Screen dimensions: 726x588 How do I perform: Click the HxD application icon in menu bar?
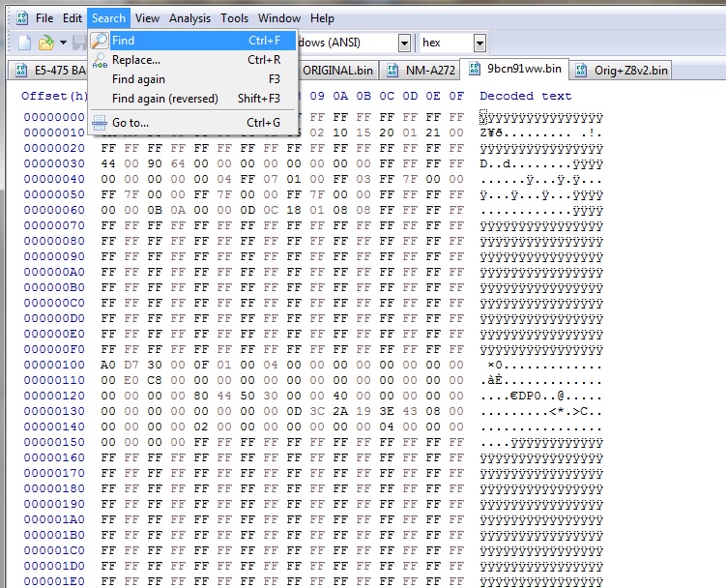[x=21, y=18]
